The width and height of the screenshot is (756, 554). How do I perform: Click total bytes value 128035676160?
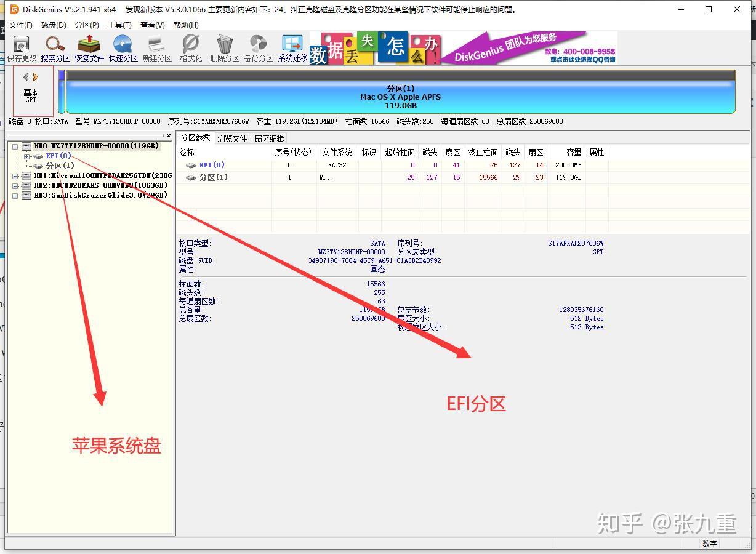(x=581, y=310)
